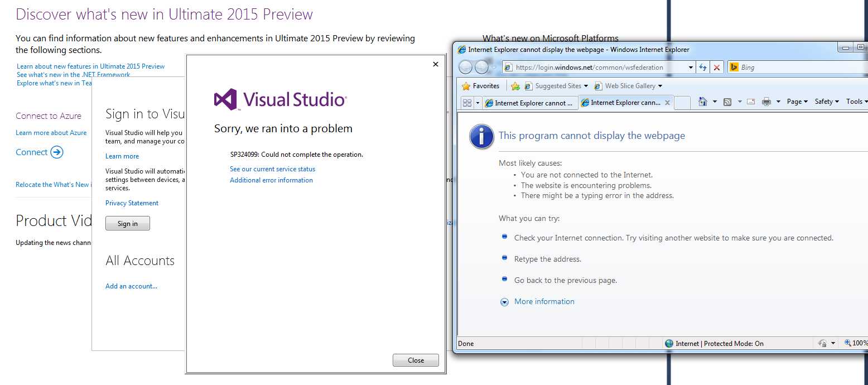Click the Back button in Internet Explorer
The image size is (868, 385).
pos(465,68)
